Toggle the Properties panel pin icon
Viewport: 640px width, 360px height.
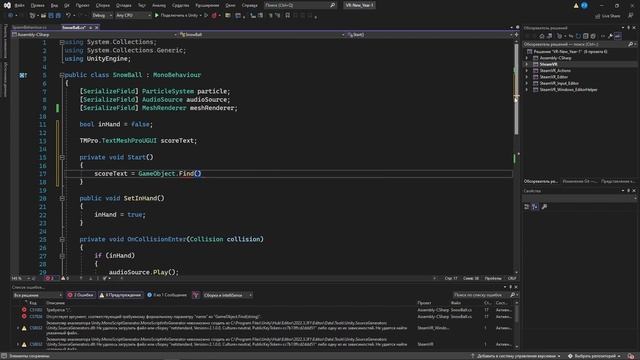629,191
